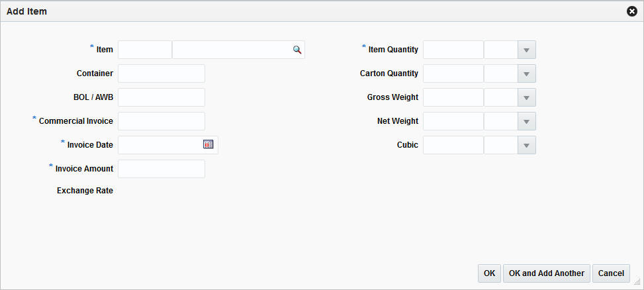Click the Container text field
The height and width of the screenshot is (290, 644).
click(x=161, y=73)
